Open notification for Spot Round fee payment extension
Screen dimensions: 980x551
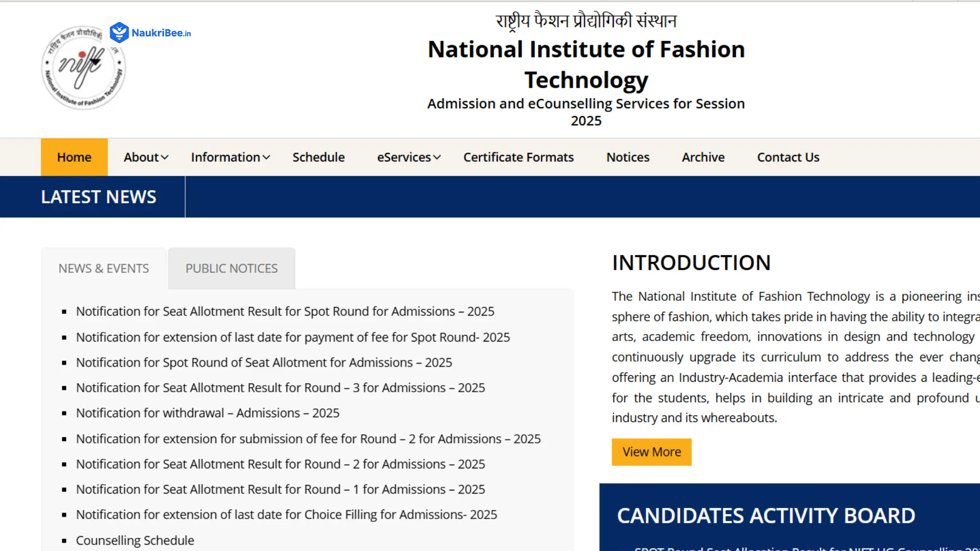[x=293, y=337]
